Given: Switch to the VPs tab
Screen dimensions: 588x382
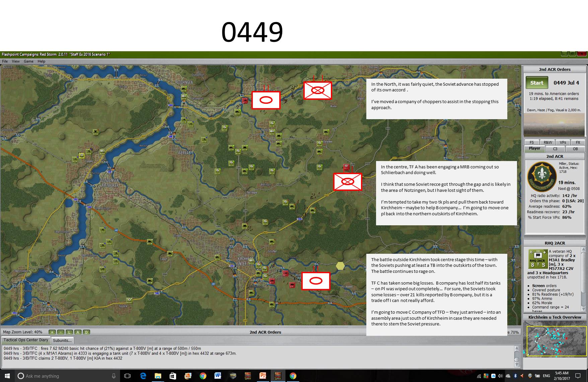Looking at the screenshot, I should (563, 142).
